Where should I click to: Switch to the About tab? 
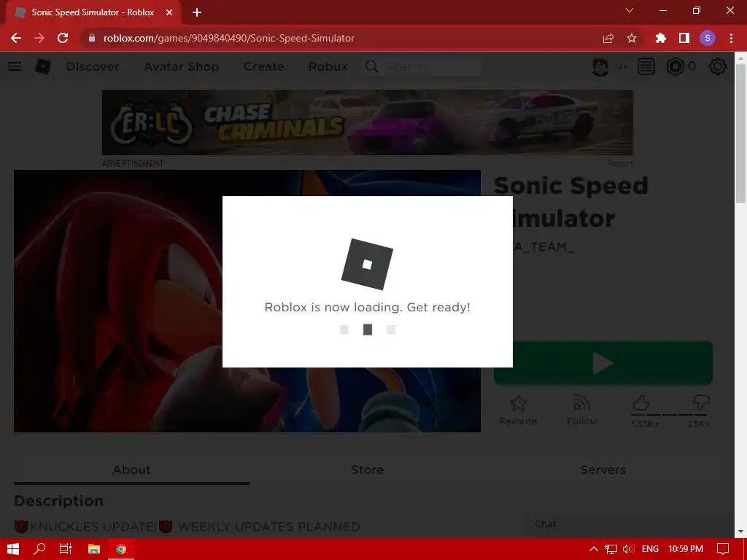click(x=131, y=470)
